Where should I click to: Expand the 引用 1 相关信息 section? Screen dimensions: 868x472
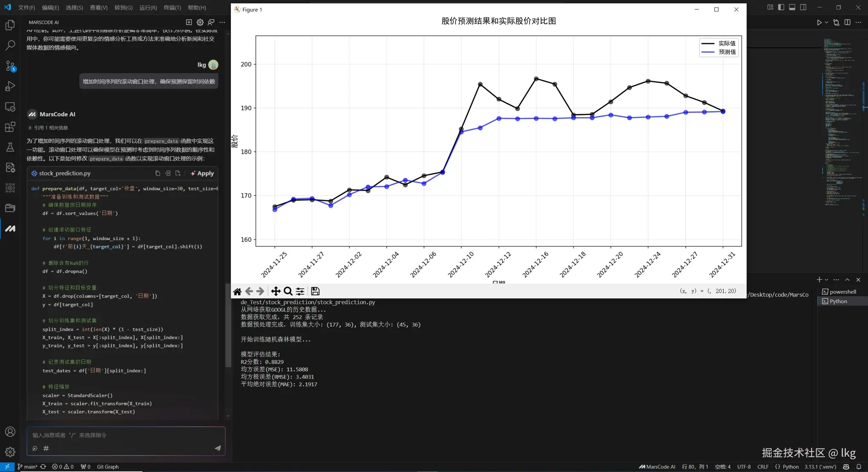49,127
